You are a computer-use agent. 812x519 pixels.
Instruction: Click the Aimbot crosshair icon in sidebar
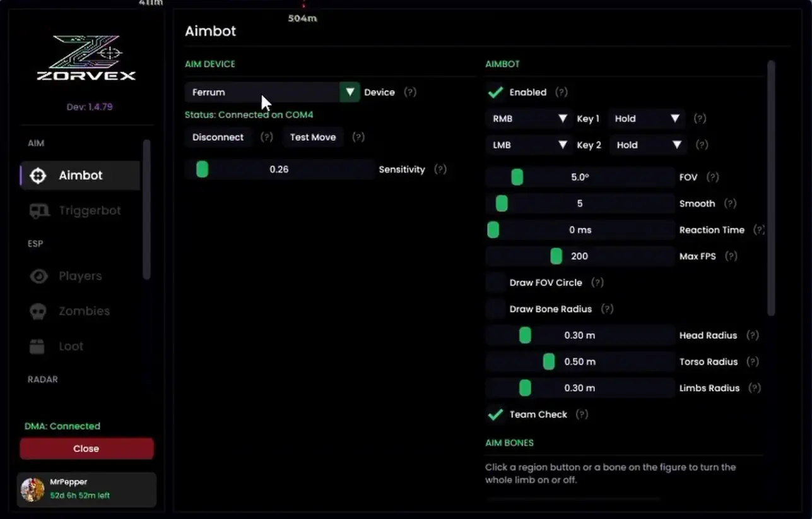(38, 176)
